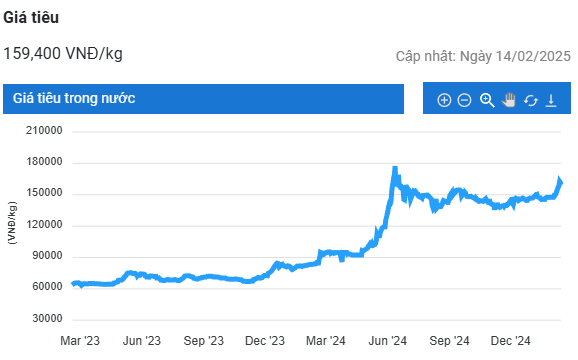The width and height of the screenshot is (578, 360).
Task: Click the Mar '23 x-axis label
Action: coord(80,341)
